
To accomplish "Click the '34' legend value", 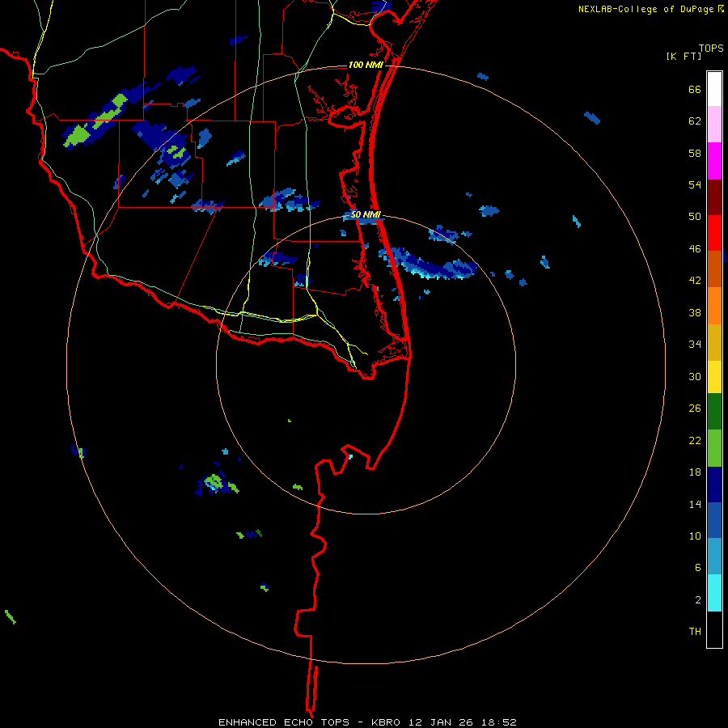I will [695, 345].
